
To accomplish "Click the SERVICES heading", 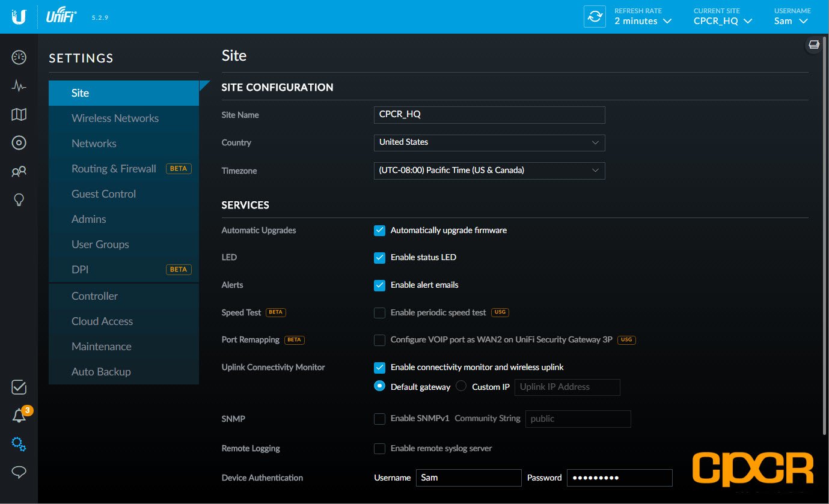I will click(x=245, y=205).
